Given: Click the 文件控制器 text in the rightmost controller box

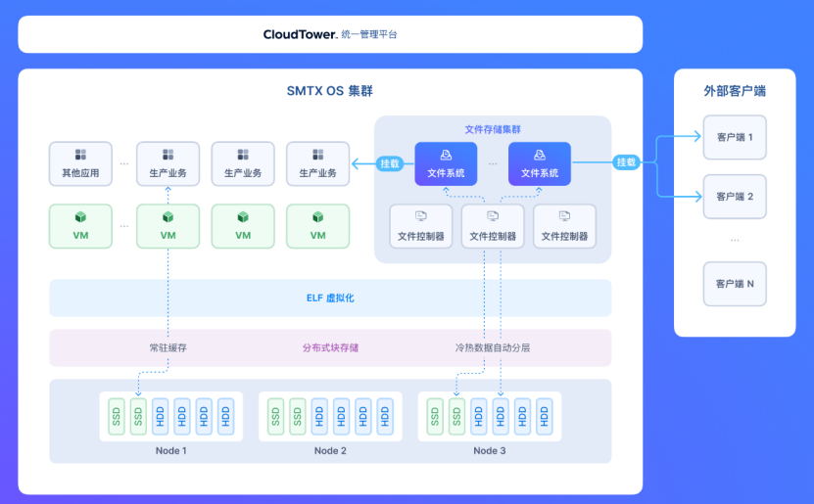Looking at the screenshot, I should (564, 237).
